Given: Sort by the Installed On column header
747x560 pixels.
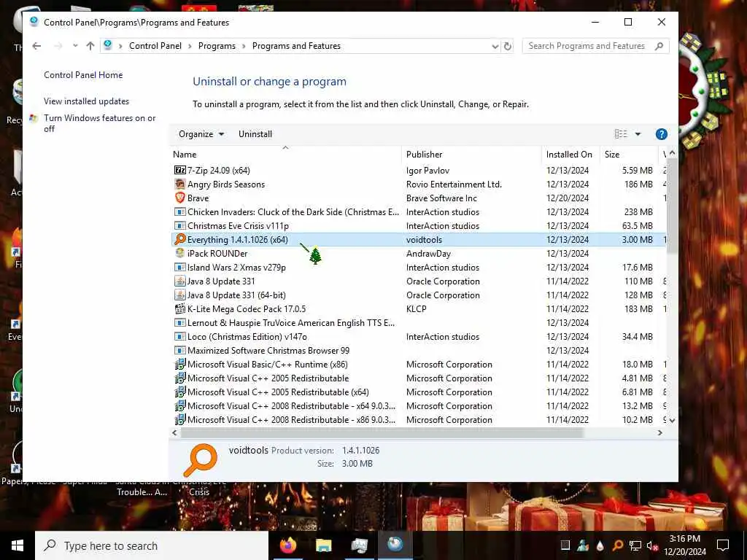Looking at the screenshot, I should 569,155.
